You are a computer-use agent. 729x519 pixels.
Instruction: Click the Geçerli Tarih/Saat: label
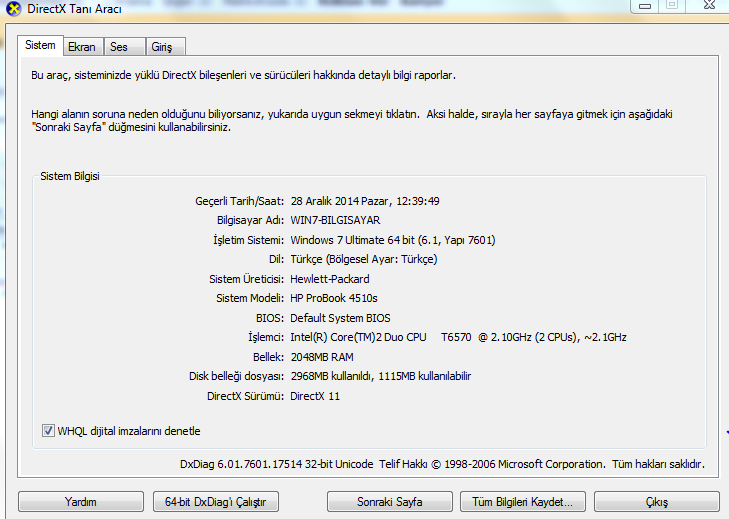click(239, 201)
